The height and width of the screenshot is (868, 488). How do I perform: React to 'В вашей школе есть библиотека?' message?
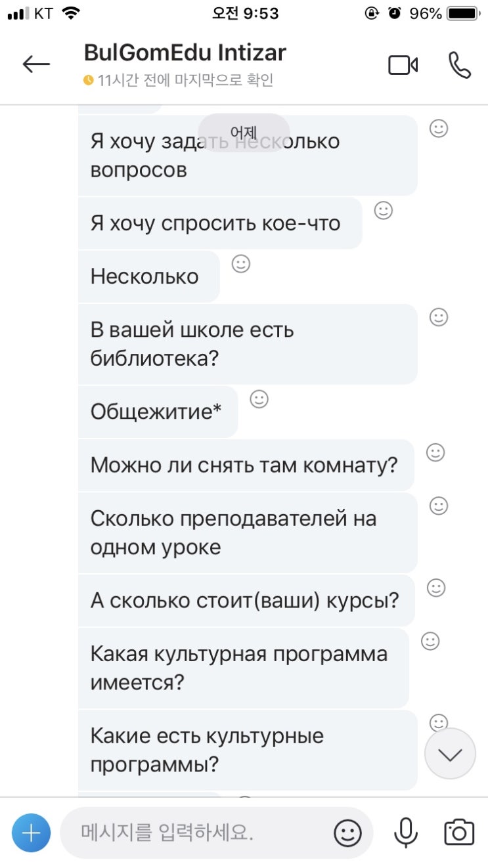pos(439,317)
